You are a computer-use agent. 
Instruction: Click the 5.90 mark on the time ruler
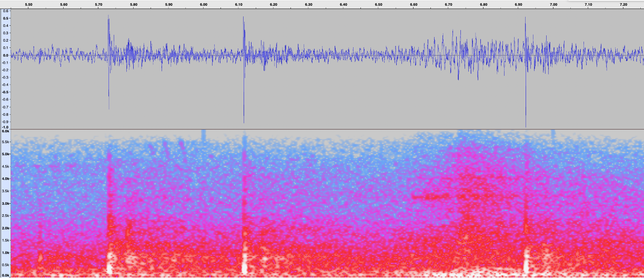(x=168, y=4)
